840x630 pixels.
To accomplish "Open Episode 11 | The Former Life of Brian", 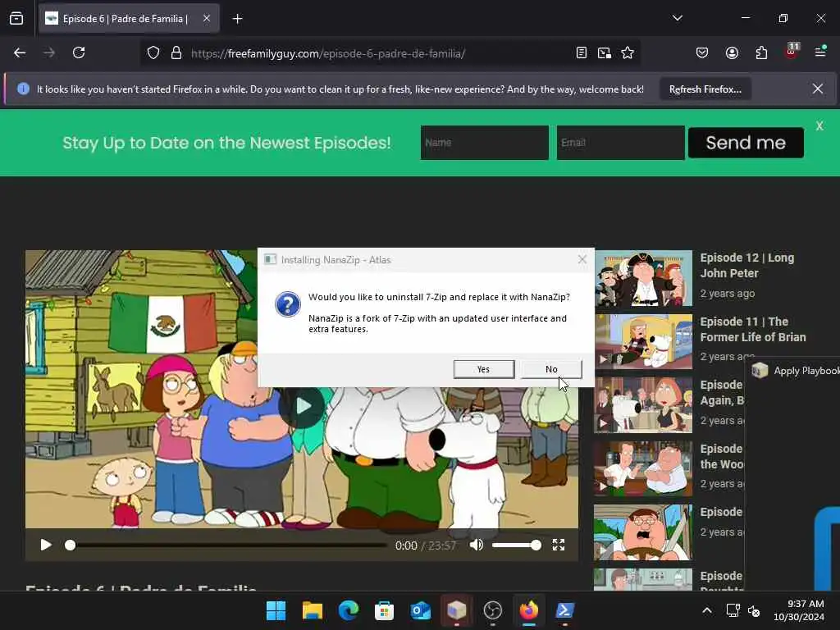I will (753, 329).
